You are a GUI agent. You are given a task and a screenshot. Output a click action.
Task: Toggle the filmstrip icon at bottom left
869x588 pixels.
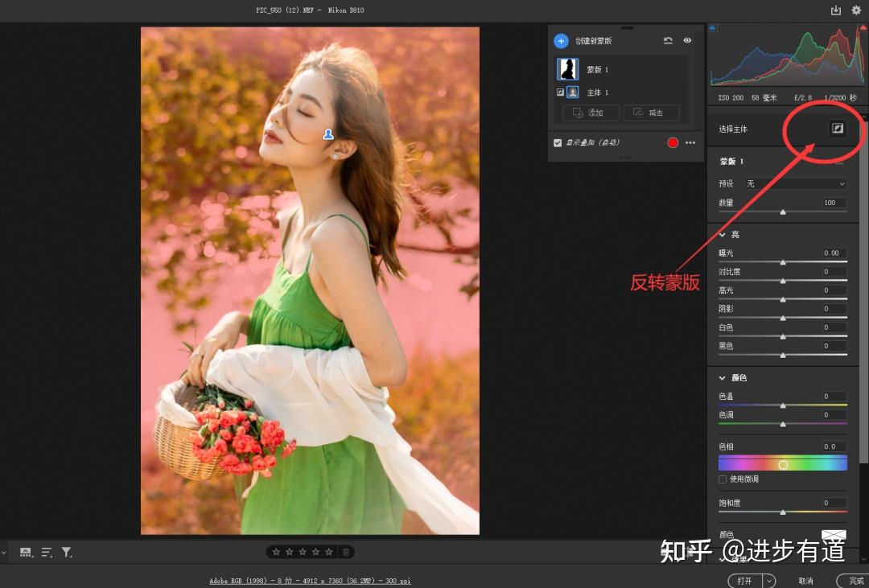pyautogui.click(x=26, y=552)
